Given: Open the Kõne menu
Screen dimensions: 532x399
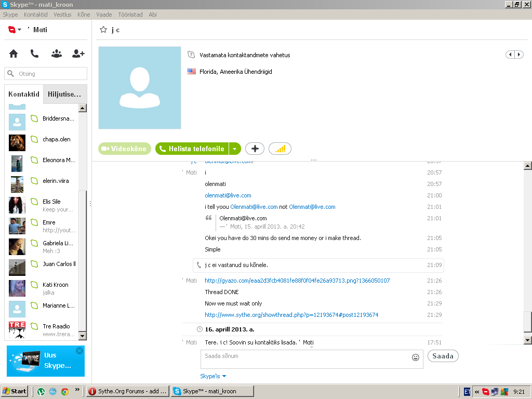Looking at the screenshot, I should click(84, 15).
